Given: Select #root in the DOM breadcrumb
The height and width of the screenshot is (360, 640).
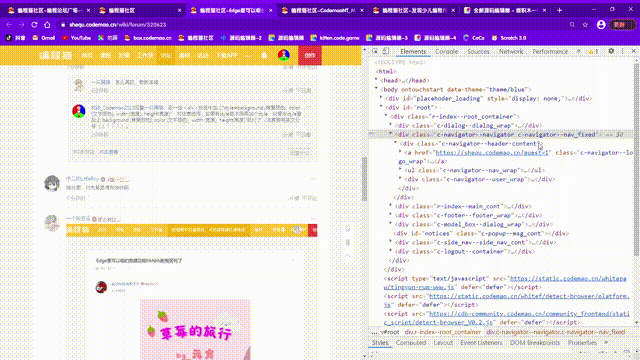Looking at the screenshot, I should point(390,332).
